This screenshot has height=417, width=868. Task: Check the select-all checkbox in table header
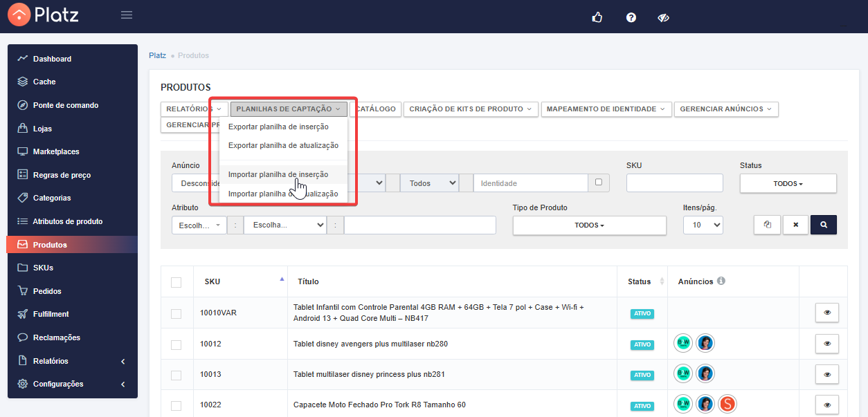(177, 282)
